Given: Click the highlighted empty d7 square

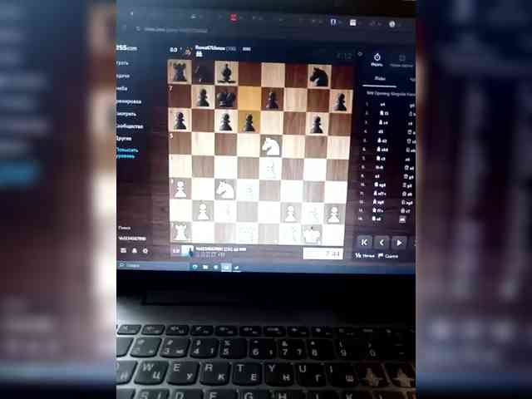Looking at the screenshot, I should [x=249, y=98].
